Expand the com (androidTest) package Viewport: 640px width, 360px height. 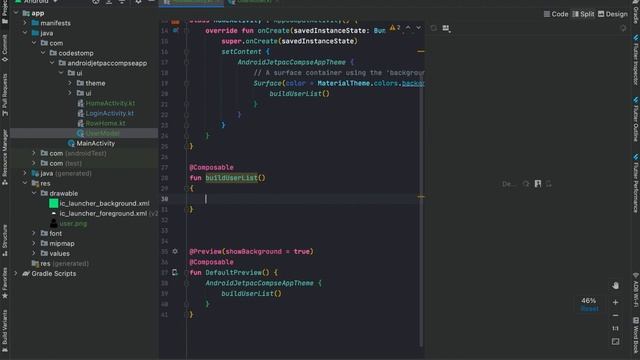pyautogui.click(x=34, y=153)
